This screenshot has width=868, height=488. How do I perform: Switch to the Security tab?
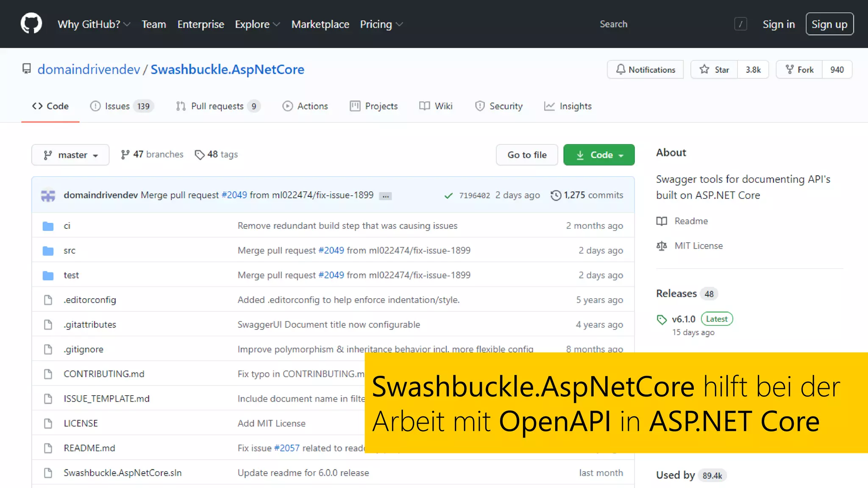coord(499,106)
